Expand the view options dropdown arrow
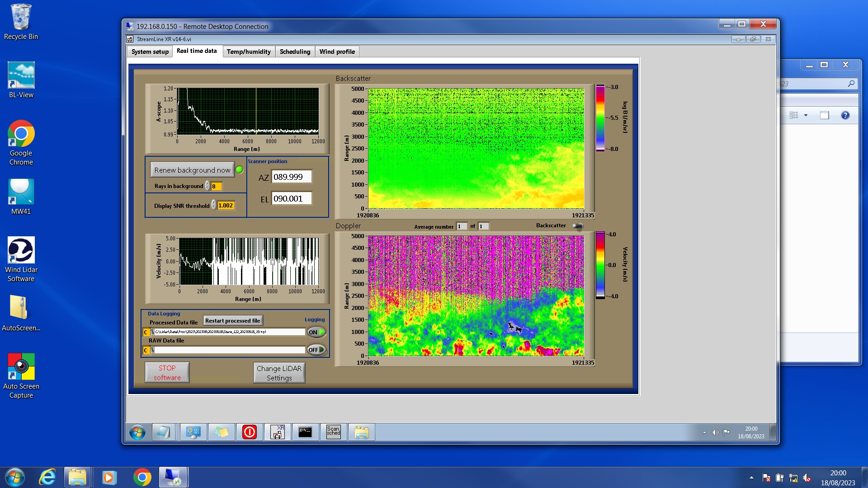 coord(806,115)
